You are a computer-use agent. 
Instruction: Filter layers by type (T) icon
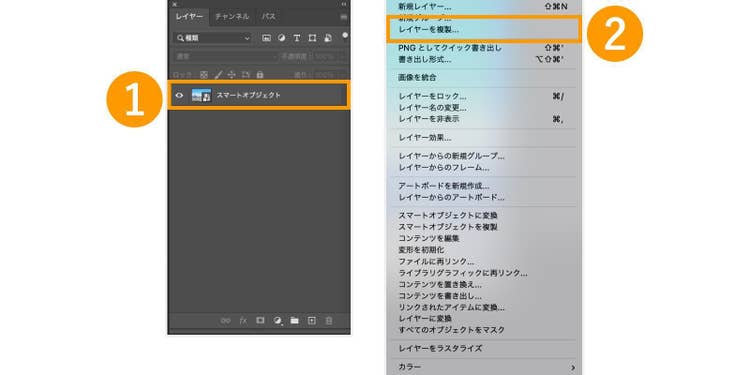point(297,38)
